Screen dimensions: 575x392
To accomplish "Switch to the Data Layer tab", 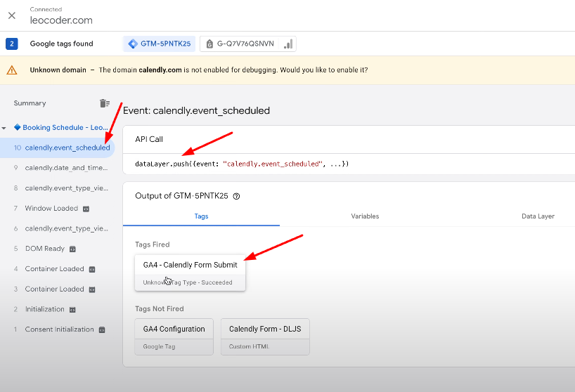I will (x=538, y=216).
